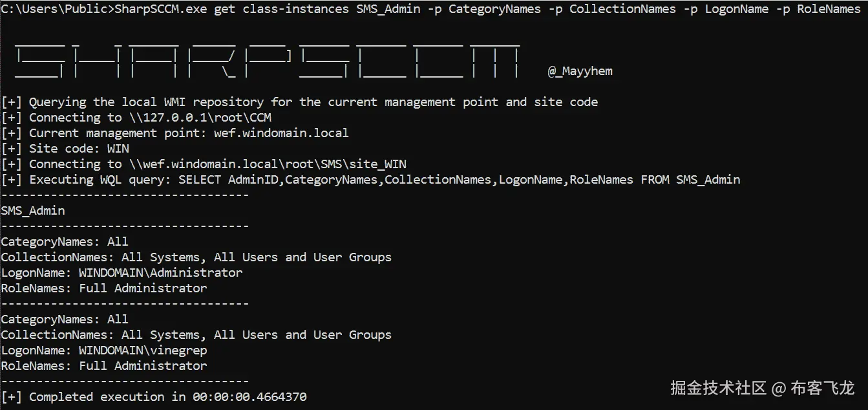Click the Site code: WIN line
This screenshot has width=868, height=410.
65,149
